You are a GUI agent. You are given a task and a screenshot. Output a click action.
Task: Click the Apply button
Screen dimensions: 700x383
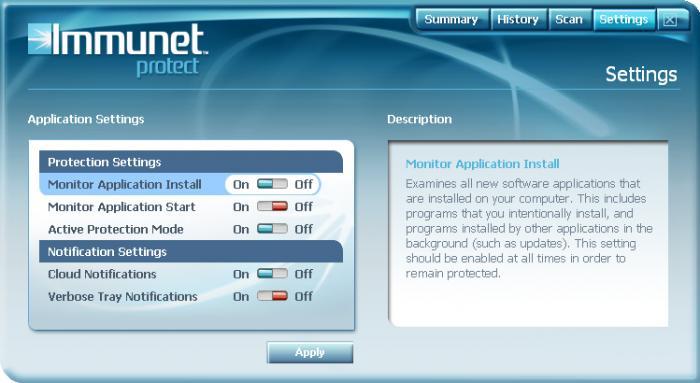310,353
